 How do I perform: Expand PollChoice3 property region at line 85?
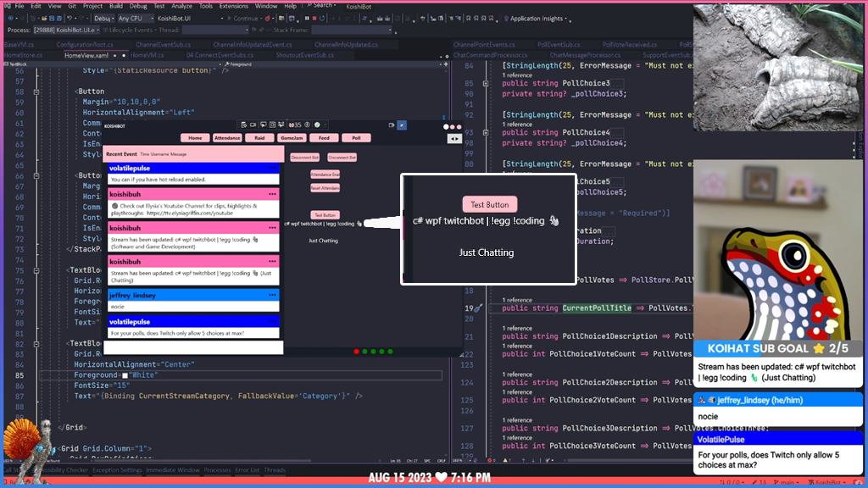coord(486,84)
